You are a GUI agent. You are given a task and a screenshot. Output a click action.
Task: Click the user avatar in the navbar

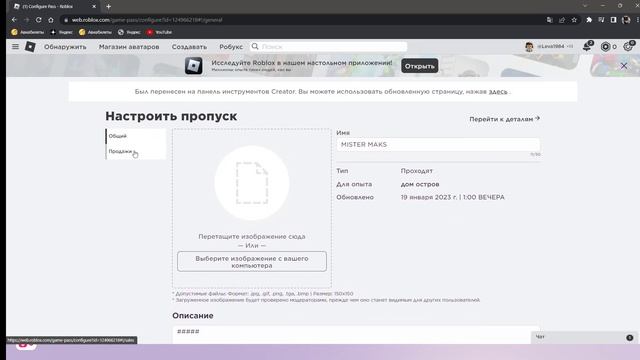[529, 47]
